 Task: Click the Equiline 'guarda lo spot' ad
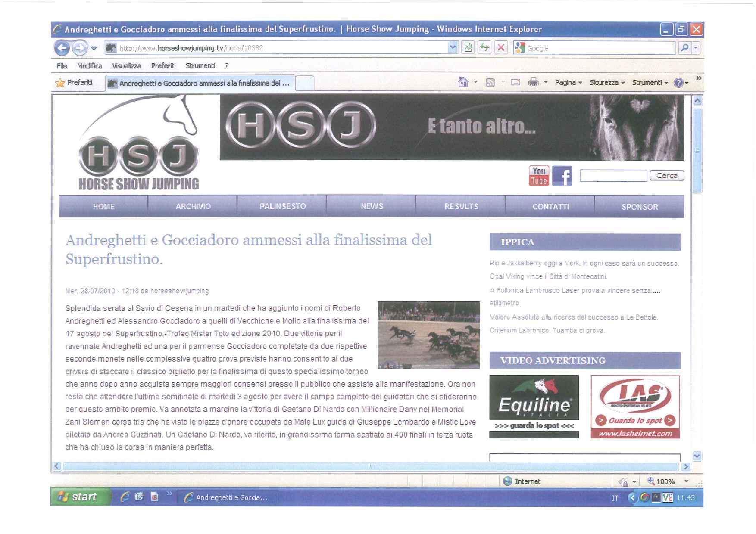point(534,407)
